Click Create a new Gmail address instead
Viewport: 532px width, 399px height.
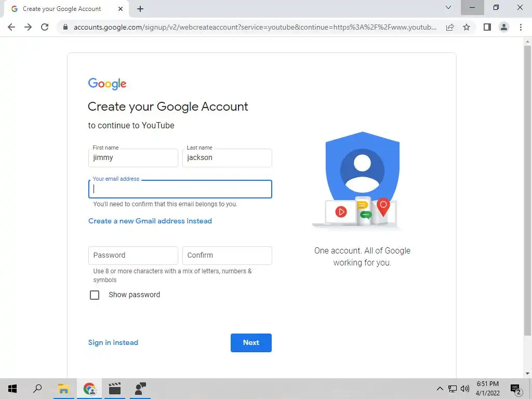click(150, 221)
